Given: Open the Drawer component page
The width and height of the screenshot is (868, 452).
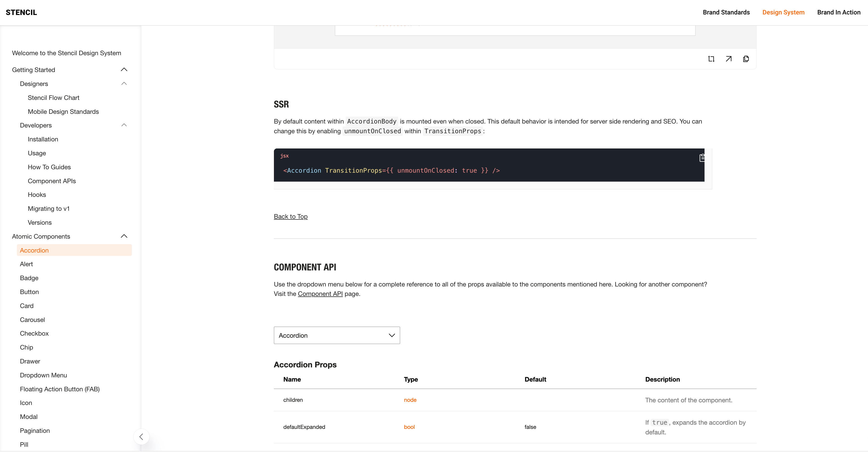Looking at the screenshot, I should [x=30, y=361].
